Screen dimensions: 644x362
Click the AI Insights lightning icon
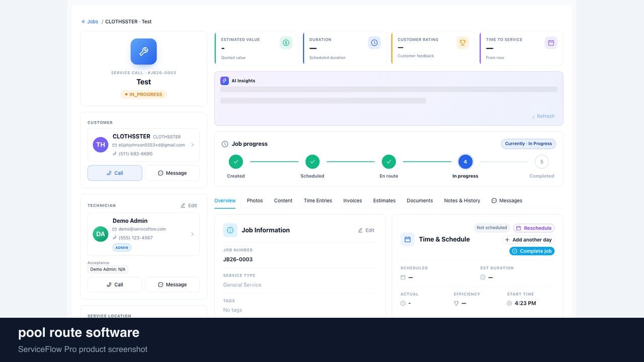(x=224, y=80)
